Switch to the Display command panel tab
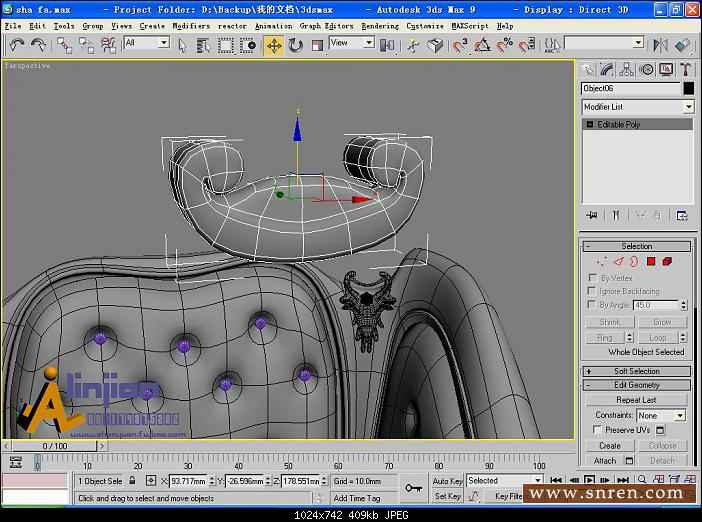The width and height of the screenshot is (702, 522). tap(666, 70)
